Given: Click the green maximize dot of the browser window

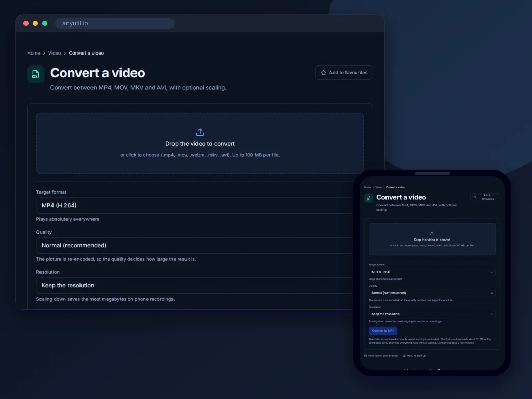Looking at the screenshot, I should click(x=45, y=23).
